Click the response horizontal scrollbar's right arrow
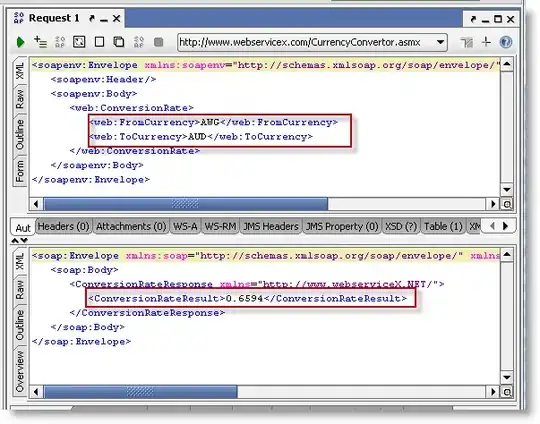The height and width of the screenshot is (424, 540). [493, 392]
